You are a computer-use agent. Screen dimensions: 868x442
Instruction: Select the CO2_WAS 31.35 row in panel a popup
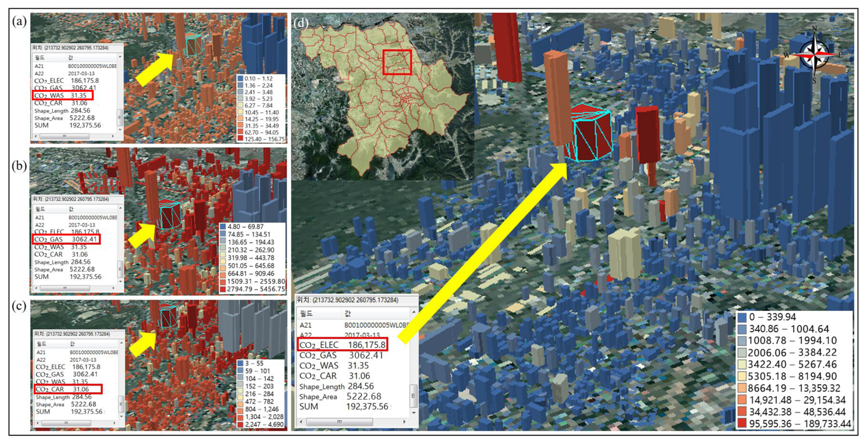(62, 95)
